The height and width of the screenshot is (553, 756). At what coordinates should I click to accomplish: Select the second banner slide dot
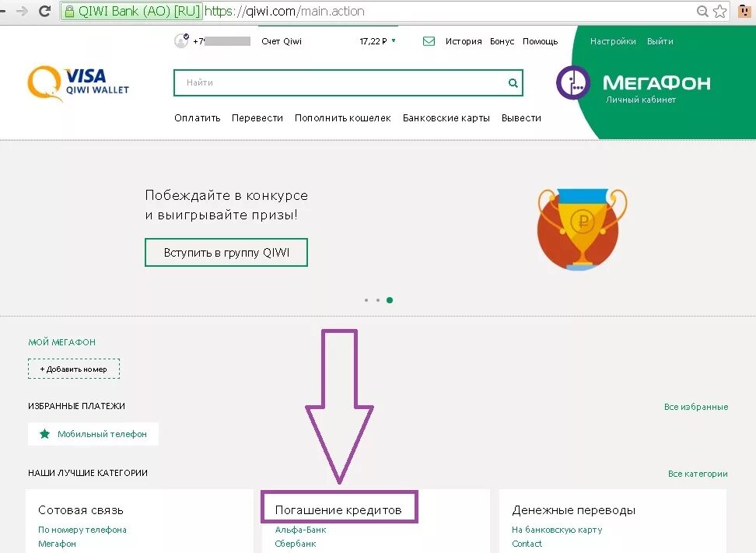tap(378, 300)
